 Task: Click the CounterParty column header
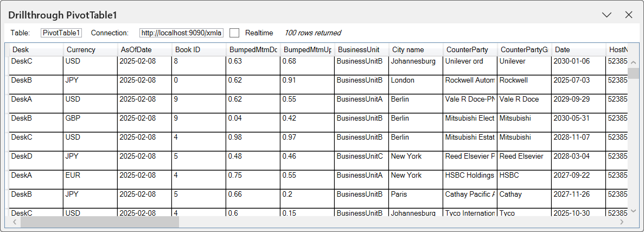coord(470,49)
